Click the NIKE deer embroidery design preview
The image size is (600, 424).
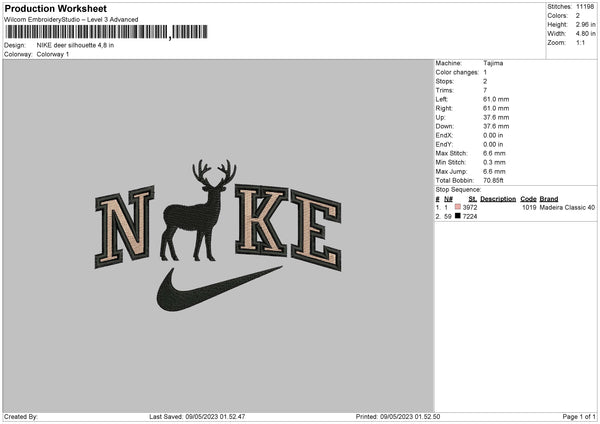coord(218,235)
